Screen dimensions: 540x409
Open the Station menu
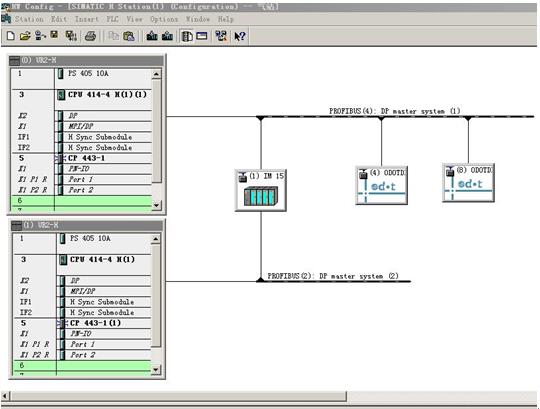[29, 19]
